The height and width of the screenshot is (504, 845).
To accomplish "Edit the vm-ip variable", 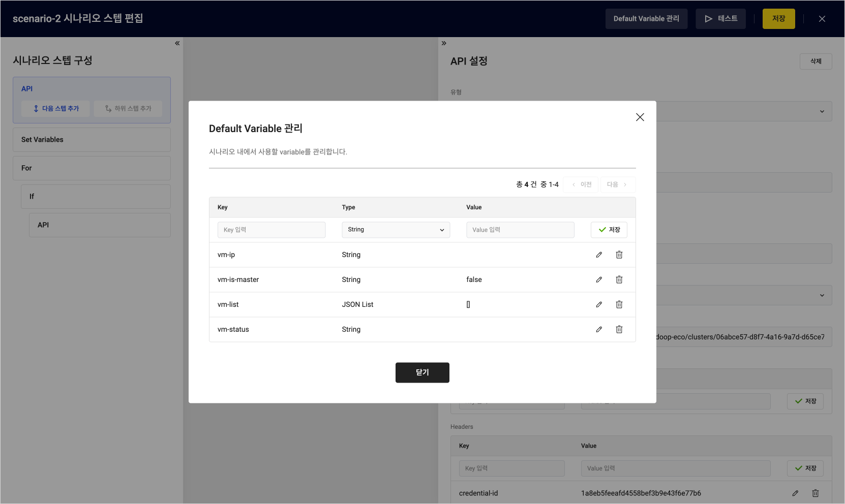I will tap(599, 255).
